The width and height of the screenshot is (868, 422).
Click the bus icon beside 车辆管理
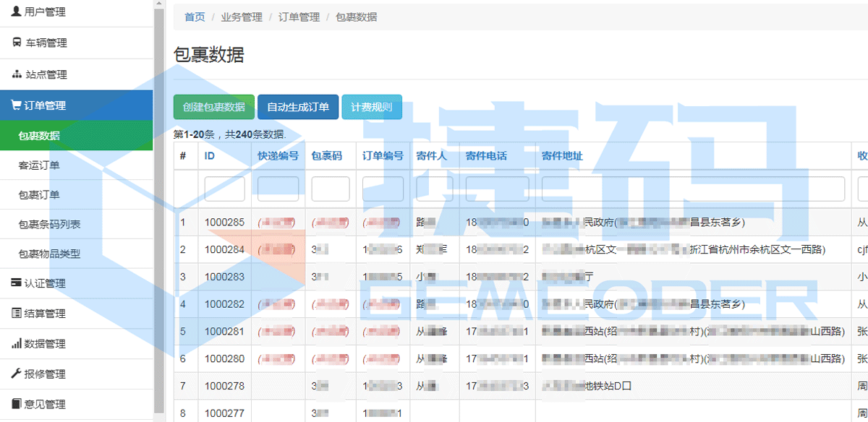pyautogui.click(x=17, y=43)
